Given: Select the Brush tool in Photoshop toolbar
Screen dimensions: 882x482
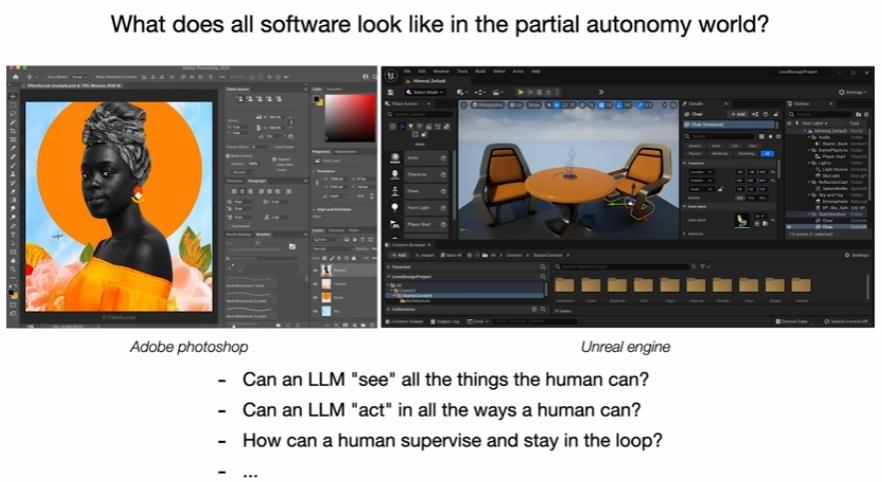Looking at the screenshot, I should click(x=12, y=165).
